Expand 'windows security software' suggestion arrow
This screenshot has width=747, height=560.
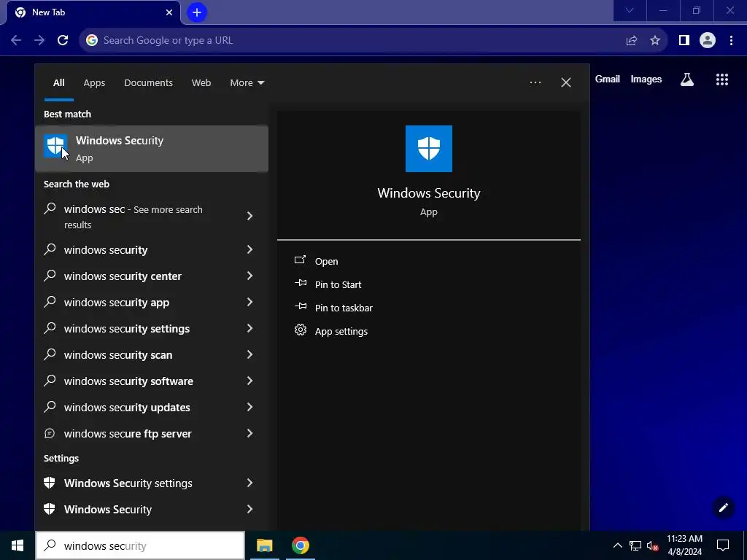click(x=250, y=381)
